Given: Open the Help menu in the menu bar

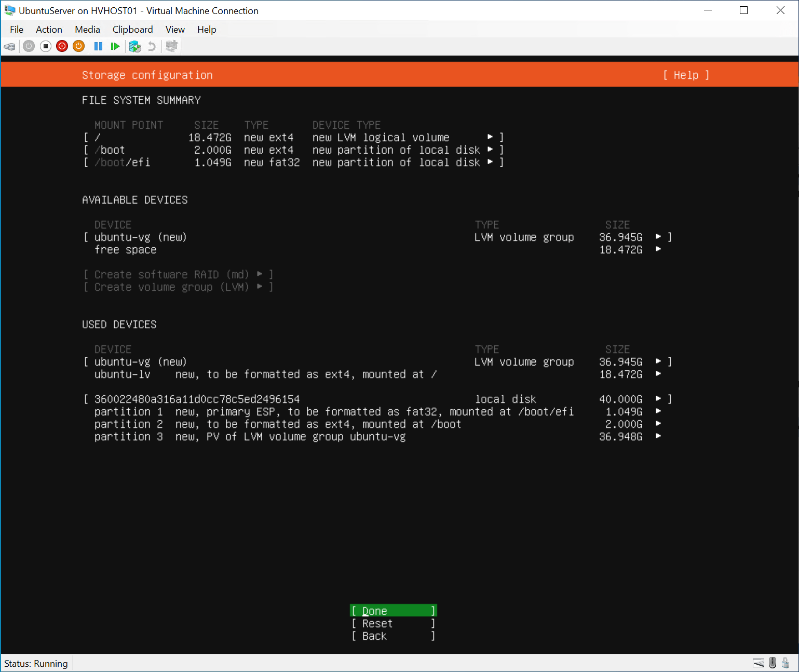Looking at the screenshot, I should pyautogui.click(x=207, y=30).
